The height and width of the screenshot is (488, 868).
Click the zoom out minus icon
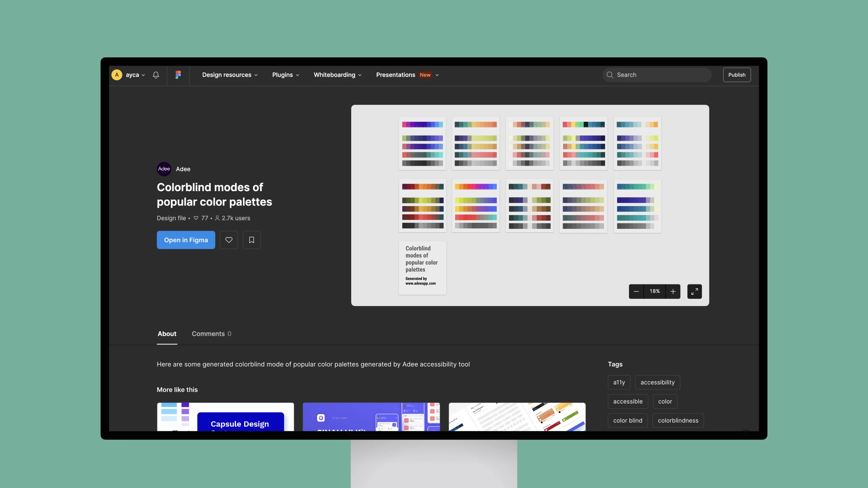click(x=636, y=291)
